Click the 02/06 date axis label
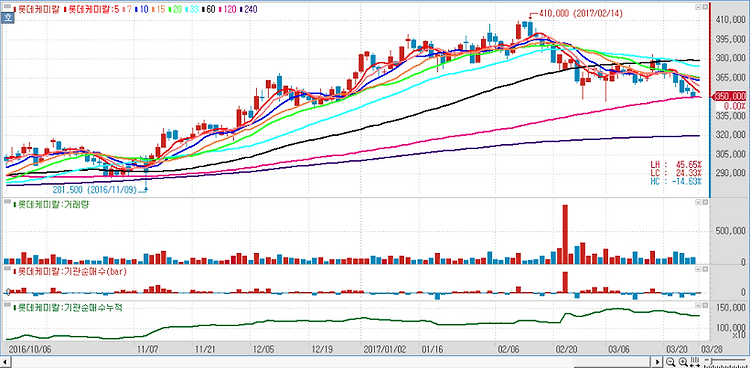The width and height of the screenshot is (750, 368). 508,348
